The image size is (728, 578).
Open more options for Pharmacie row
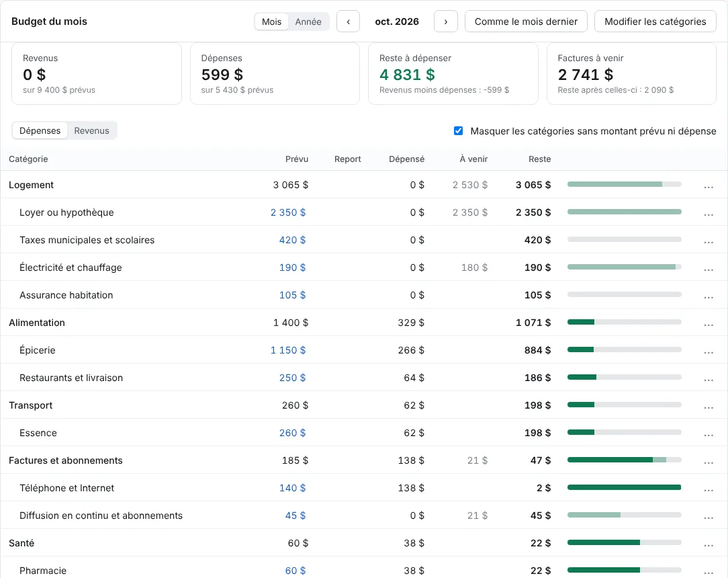(709, 571)
